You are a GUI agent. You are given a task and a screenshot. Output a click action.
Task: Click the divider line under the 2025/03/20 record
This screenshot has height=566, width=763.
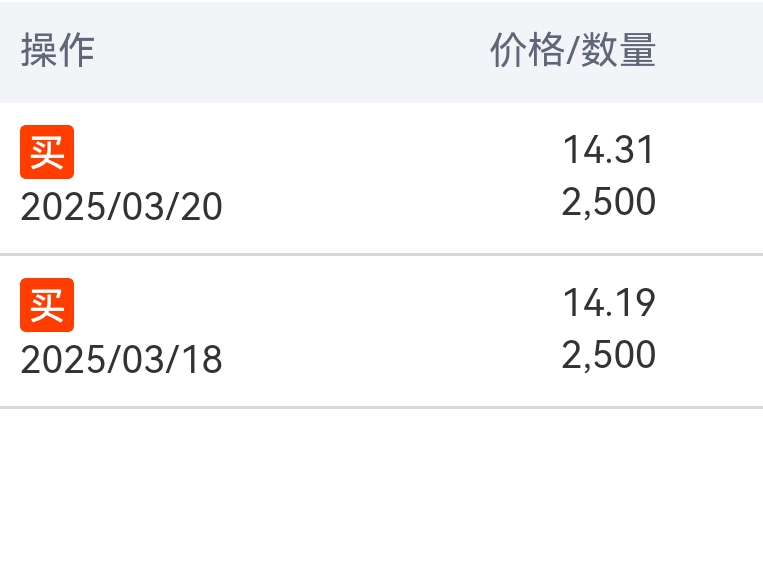(382, 254)
